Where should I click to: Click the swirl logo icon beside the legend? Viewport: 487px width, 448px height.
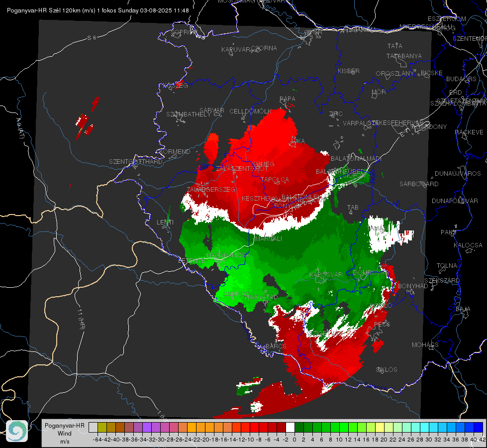[x=17, y=431]
